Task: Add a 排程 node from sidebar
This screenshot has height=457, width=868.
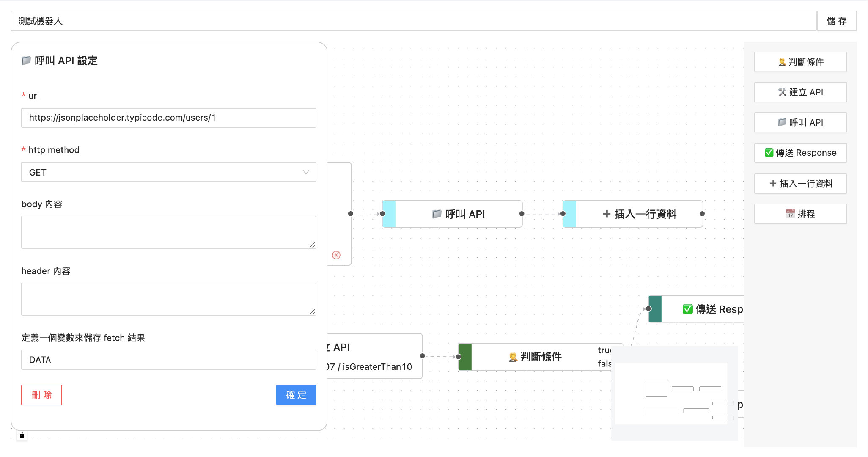Action: [x=800, y=214]
